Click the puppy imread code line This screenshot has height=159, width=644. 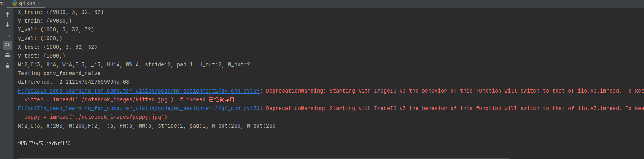[95, 117]
